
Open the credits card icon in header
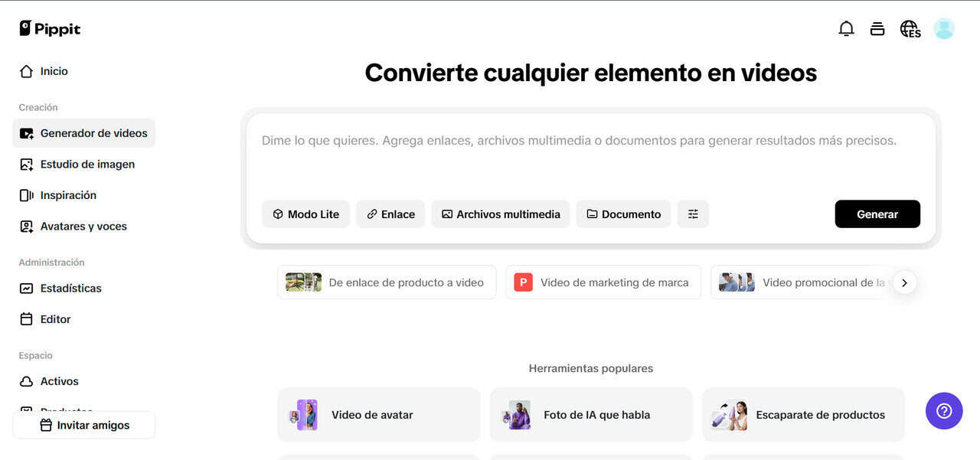(x=877, y=29)
